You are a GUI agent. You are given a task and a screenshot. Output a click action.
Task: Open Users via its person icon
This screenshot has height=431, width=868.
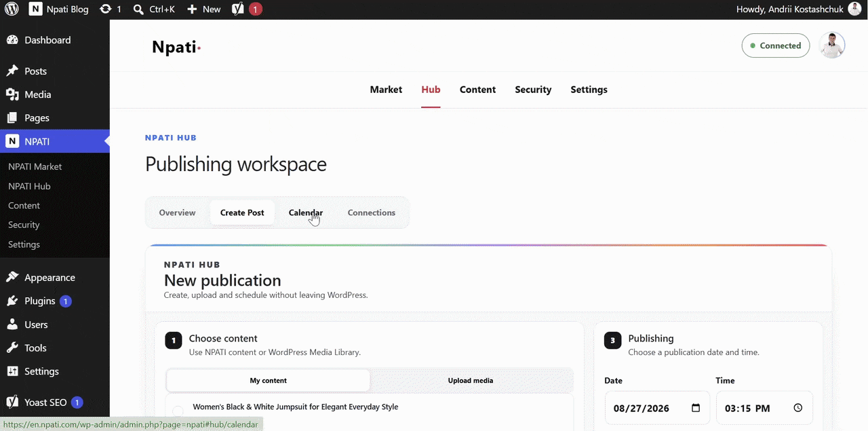(12, 324)
